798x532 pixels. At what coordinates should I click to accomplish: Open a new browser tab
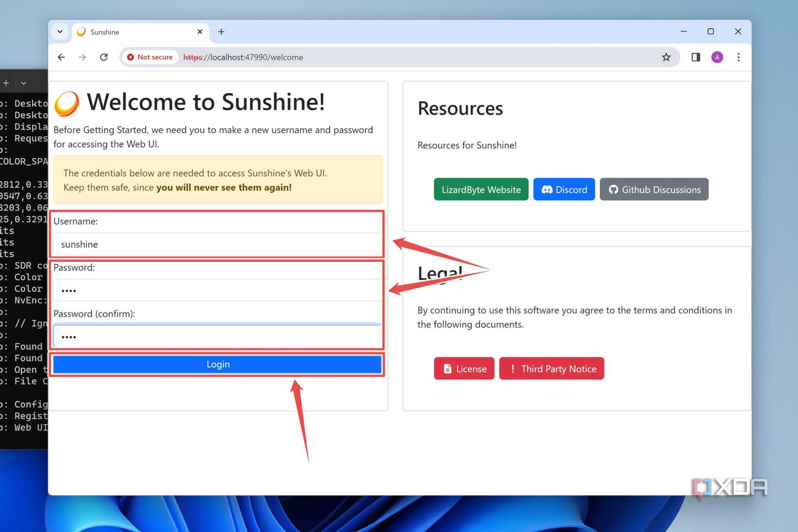221,32
